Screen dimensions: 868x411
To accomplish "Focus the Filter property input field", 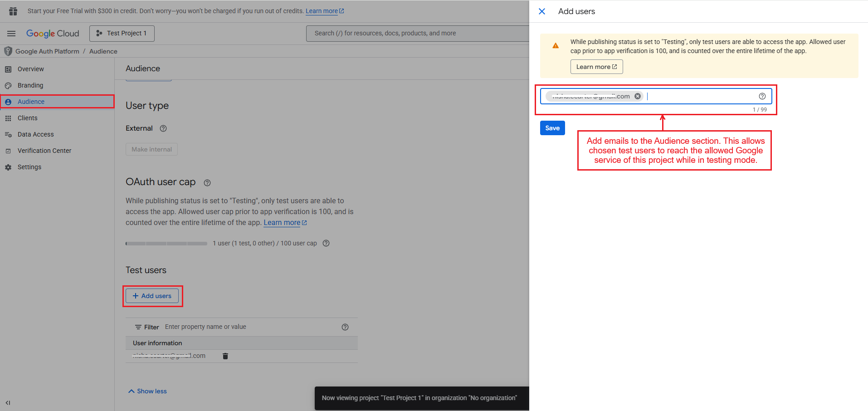I will (249, 327).
